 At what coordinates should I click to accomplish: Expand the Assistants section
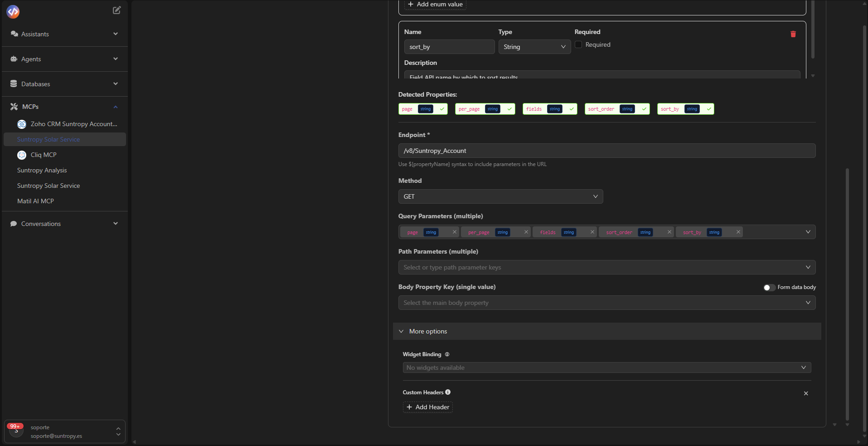pos(116,34)
